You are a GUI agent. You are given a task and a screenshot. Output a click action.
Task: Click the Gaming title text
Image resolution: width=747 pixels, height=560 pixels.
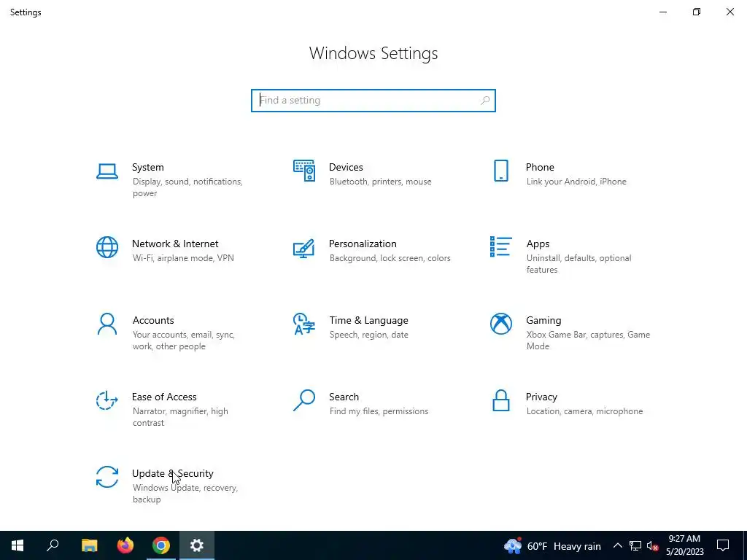click(543, 321)
